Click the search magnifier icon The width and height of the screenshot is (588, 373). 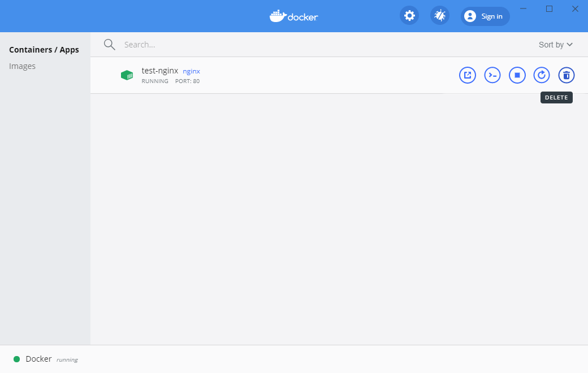pyautogui.click(x=109, y=45)
